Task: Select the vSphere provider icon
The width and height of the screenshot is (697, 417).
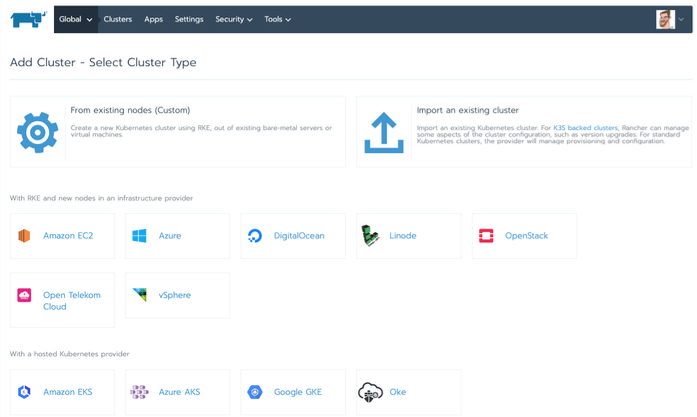Action: pyautogui.click(x=140, y=295)
